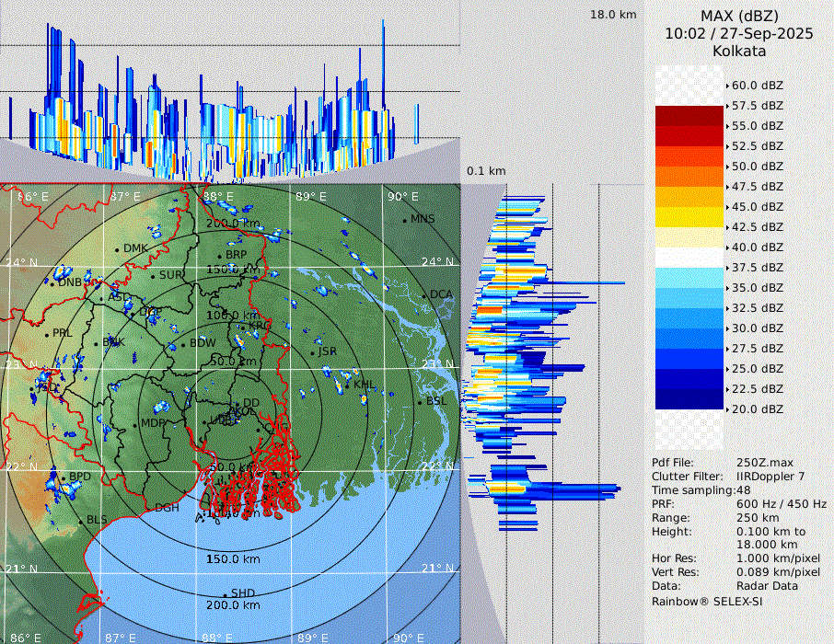The image size is (834, 644).
Task: Click the MAX (dBZ) title text
Action: tap(739, 16)
